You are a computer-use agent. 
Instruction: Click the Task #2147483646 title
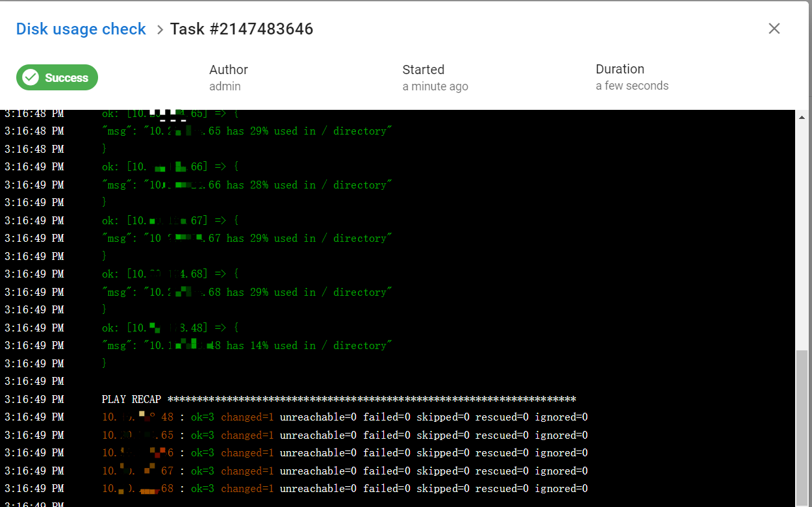242,29
